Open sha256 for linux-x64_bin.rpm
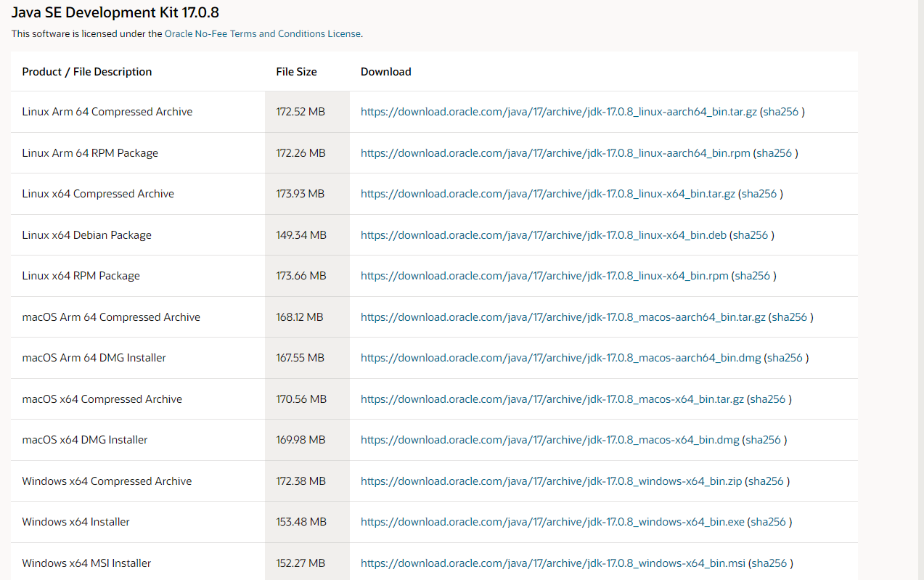The width and height of the screenshot is (924, 580). [x=753, y=276]
